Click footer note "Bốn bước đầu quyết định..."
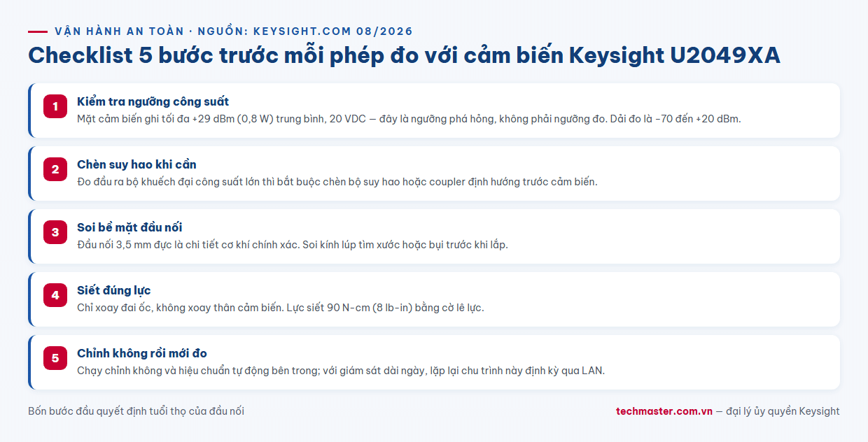This screenshot has width=868, height=442. 136,411
